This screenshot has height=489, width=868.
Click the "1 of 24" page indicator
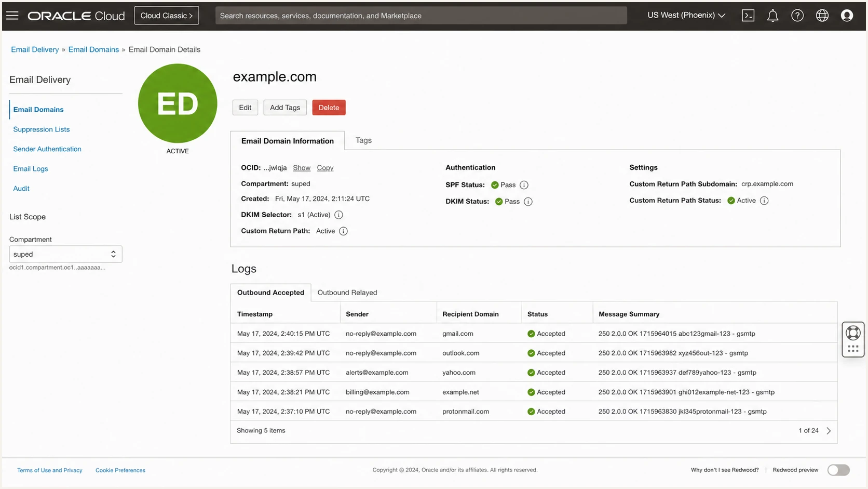[x=808, y=431]
